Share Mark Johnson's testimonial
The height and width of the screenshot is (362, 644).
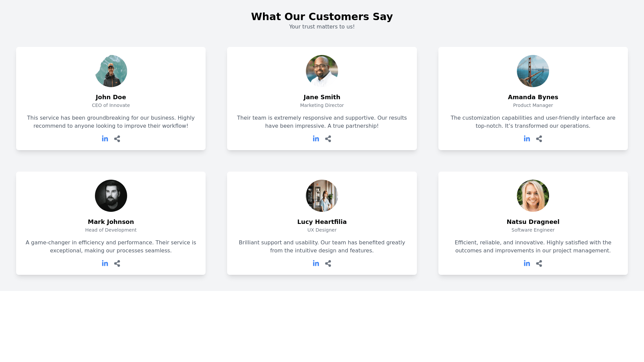pos(117,263)
